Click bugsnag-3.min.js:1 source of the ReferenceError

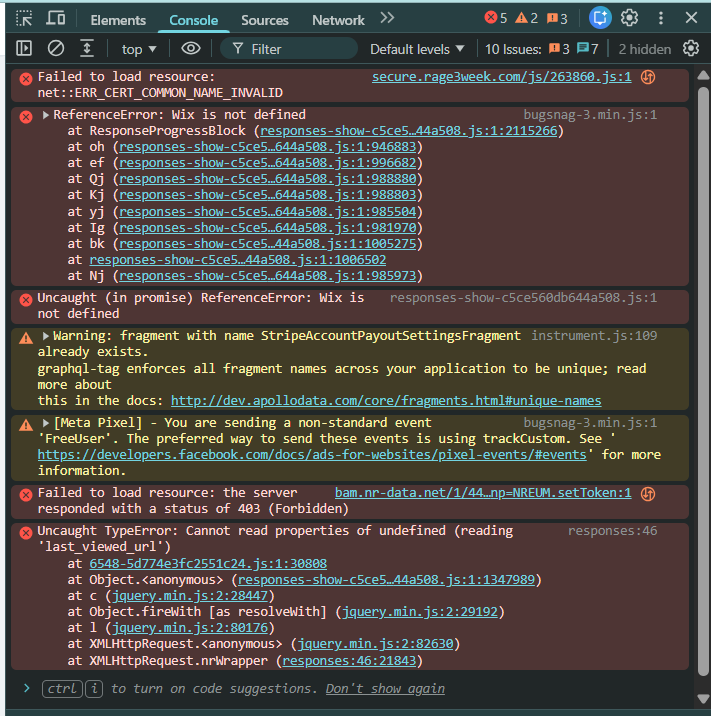click(x=590, y=115)
